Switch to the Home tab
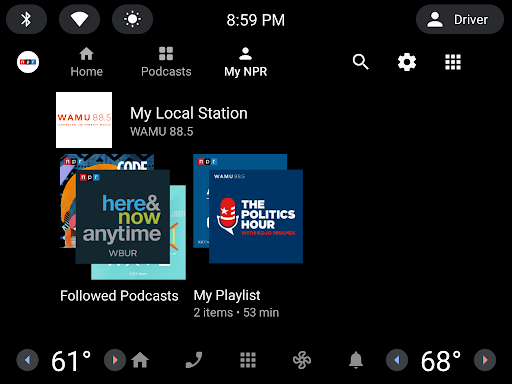 pyautogui.click(x=87, y=62)
